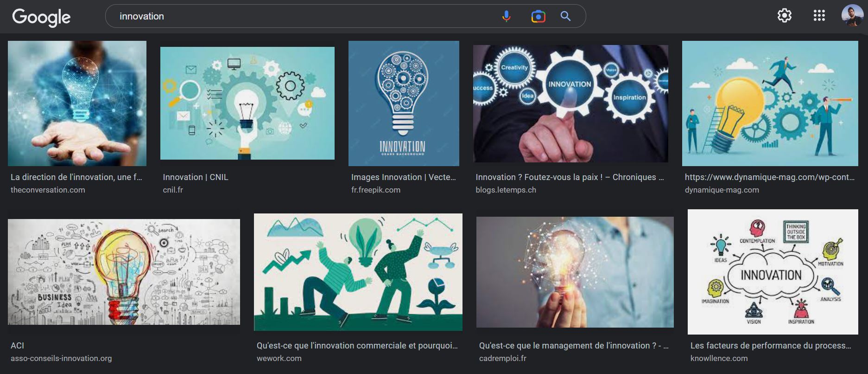868x374 pixels.
Task: Open the Innovation | CNIL image result
Action: pos(247,103)
